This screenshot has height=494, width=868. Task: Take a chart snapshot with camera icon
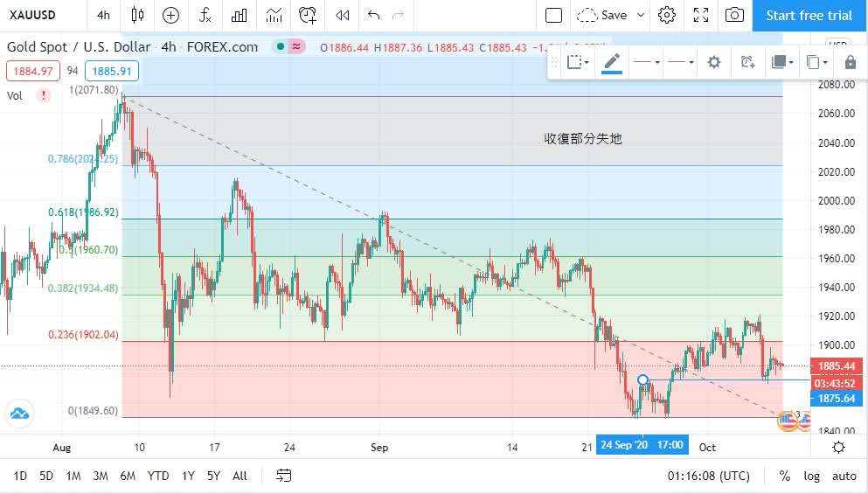point(735,15)
